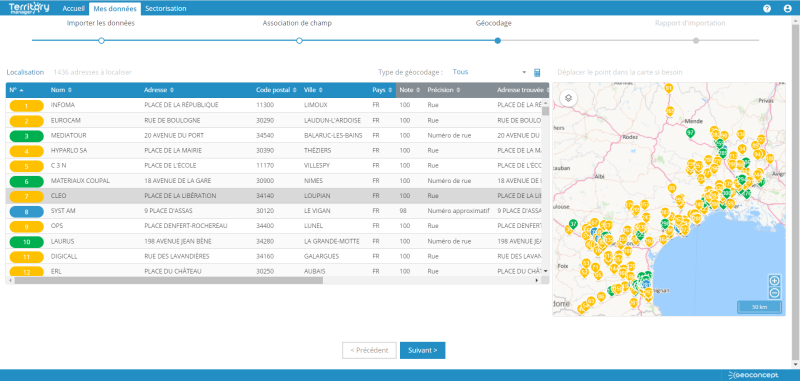This screenshot has width=800, height=381.
Task: Click the vertical table scrollbar
Action: (545, 110)
